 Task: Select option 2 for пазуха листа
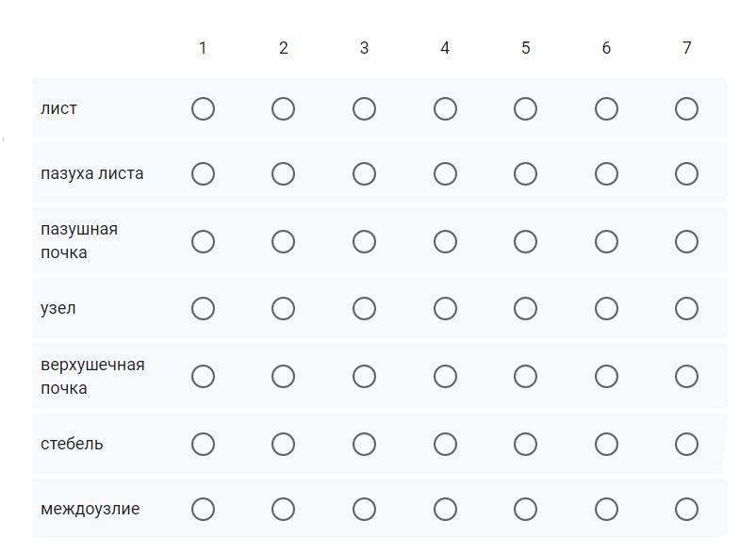click(x=283, y=174)
